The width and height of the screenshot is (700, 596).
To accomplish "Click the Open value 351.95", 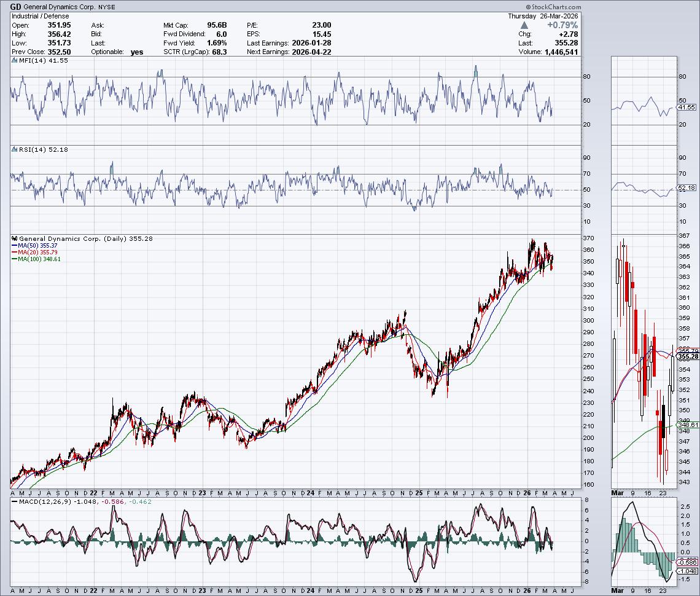I will (59, 25).
